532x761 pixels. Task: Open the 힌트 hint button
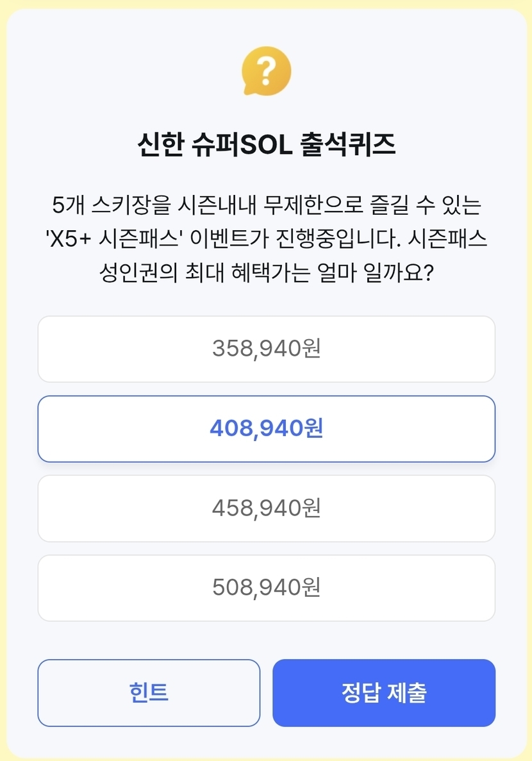click(149, 693)
